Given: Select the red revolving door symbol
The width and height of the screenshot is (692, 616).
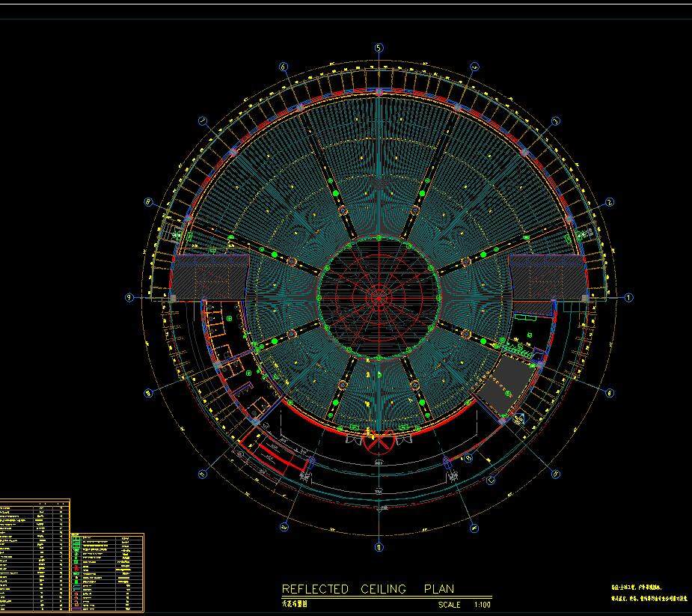Looking at the screenshot, I should coord(379,442).
